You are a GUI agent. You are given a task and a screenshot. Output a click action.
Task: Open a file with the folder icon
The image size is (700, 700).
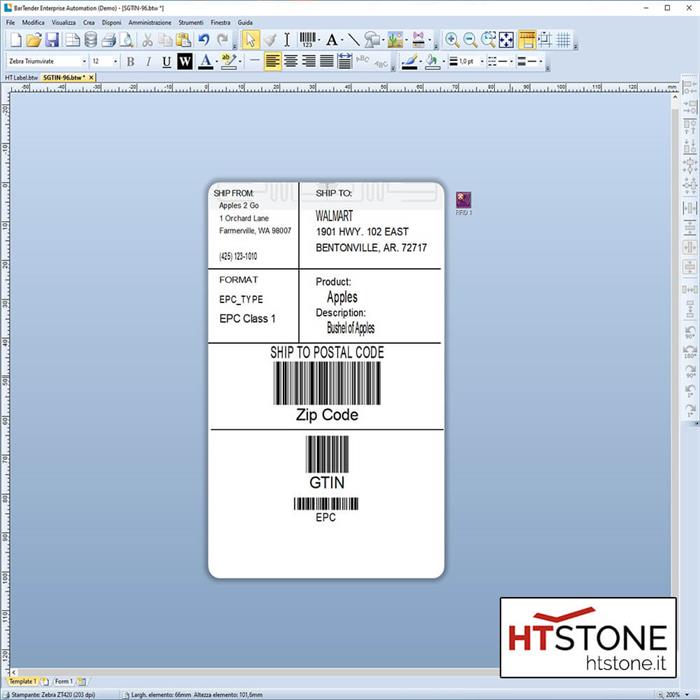pos(34,40)
